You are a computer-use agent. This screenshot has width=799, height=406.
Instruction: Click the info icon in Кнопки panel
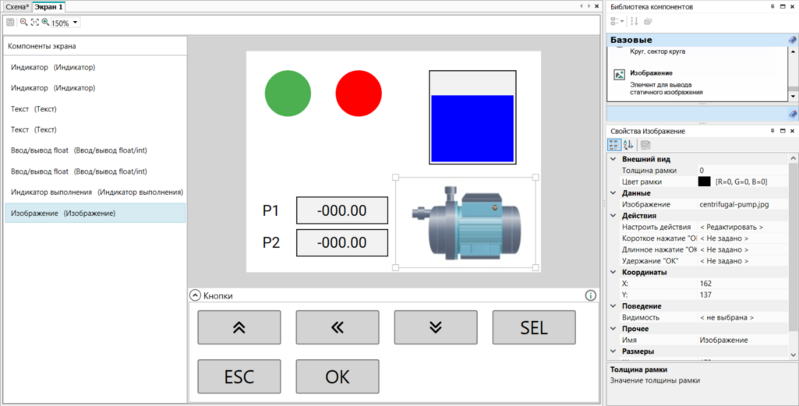(590, 295)
